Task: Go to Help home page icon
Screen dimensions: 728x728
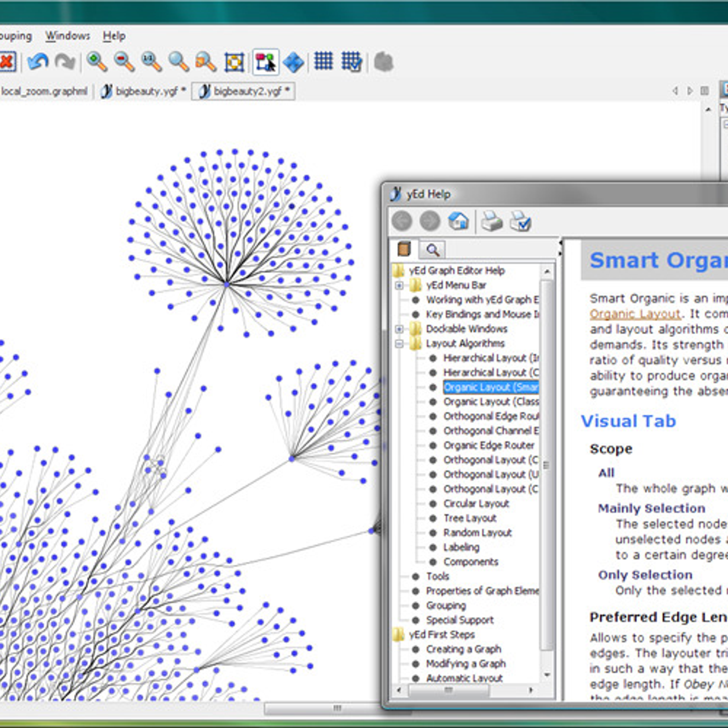Action: 459,221
